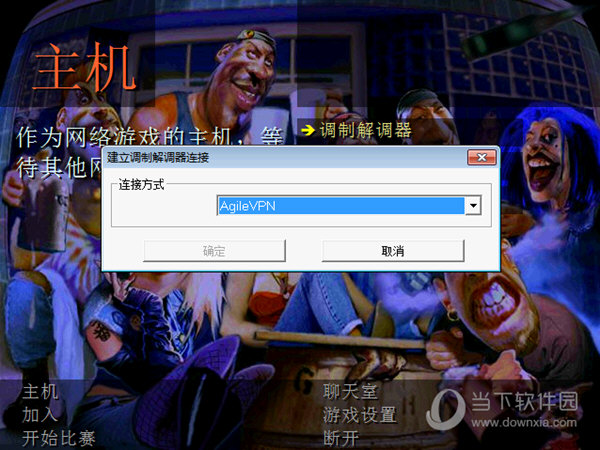600x450 pixels.
Task: Open 游戏设置 from the bottom menu
Action: (x=360, y=415)
